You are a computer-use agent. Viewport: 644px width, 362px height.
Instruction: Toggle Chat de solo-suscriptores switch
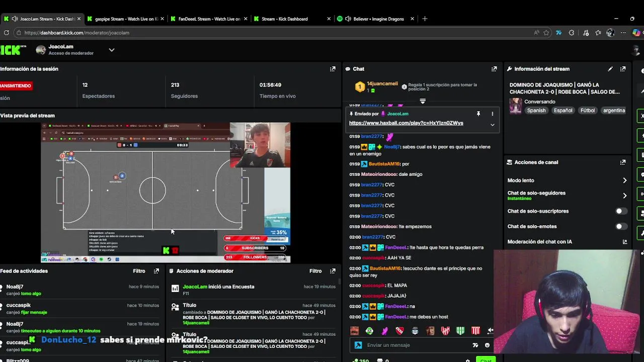coord(622,211)
